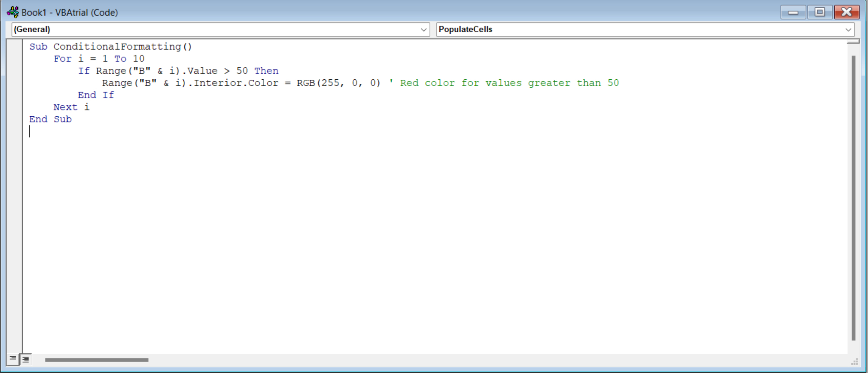Screen dimensions: 868x373
Task: Click the line 'For i = 1 To 10'
Action: click(99, 59)
